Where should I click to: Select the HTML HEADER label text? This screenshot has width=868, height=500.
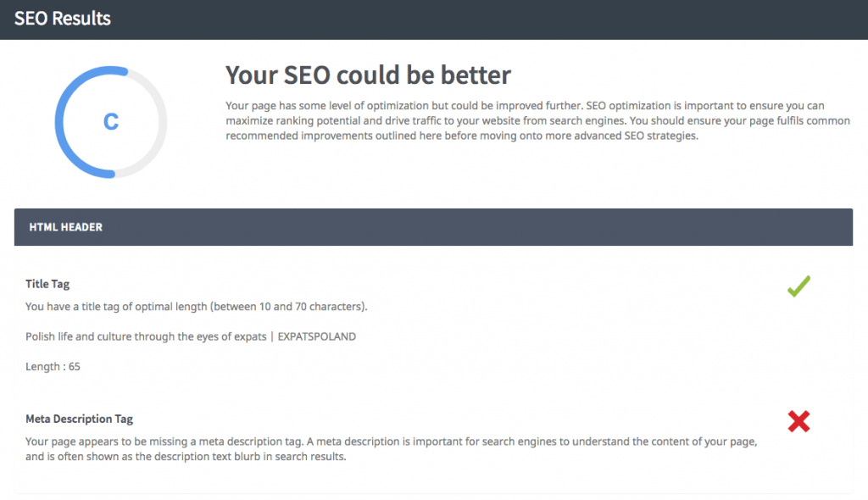click(67, 227)
